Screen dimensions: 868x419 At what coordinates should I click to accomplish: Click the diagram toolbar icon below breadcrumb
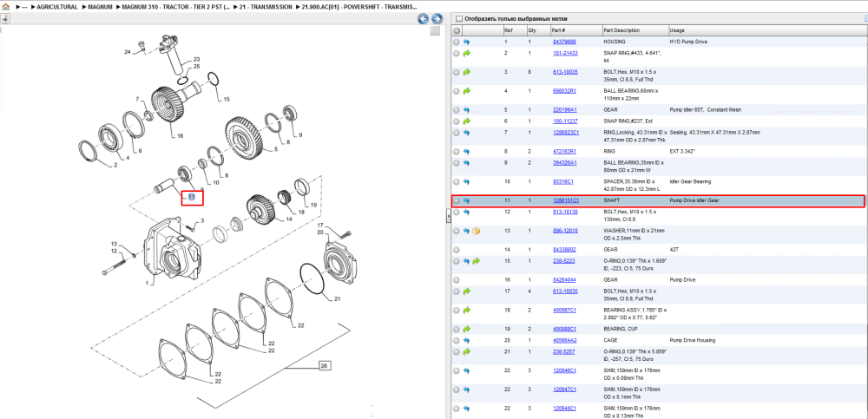5,18
